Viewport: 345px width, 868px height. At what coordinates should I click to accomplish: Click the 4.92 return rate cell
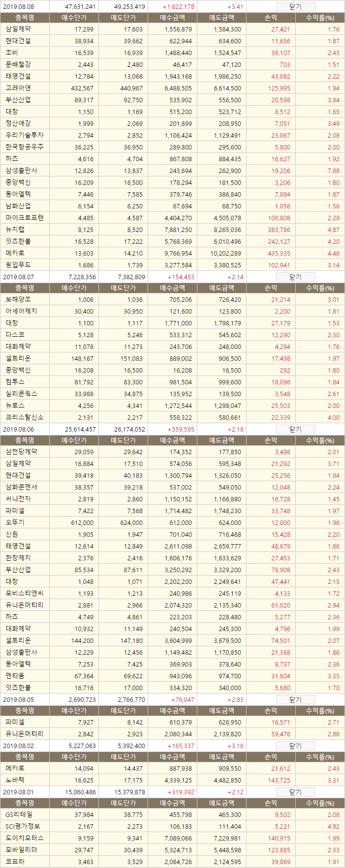tap(334, 827)
